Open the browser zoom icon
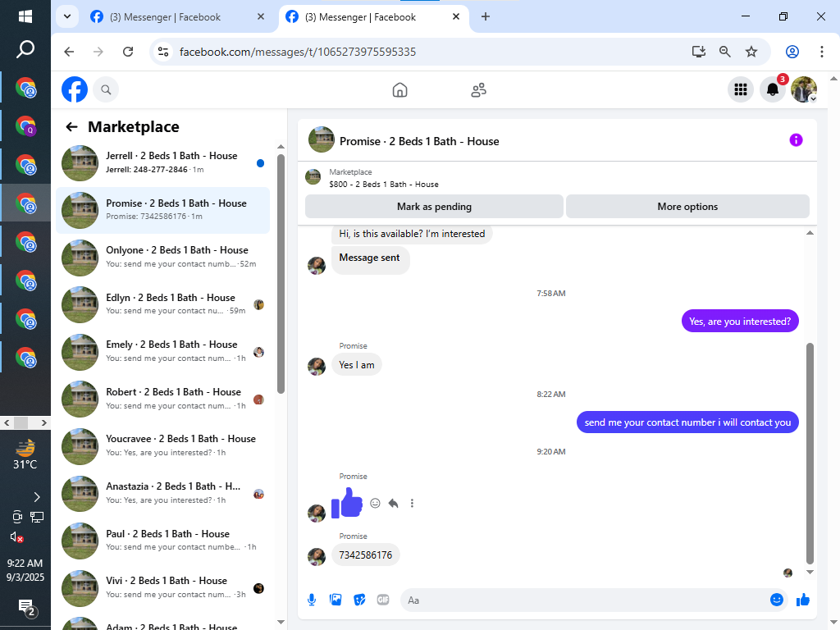Image resolution: width=840 pixels, height=630 pixels. pos(725,52)
